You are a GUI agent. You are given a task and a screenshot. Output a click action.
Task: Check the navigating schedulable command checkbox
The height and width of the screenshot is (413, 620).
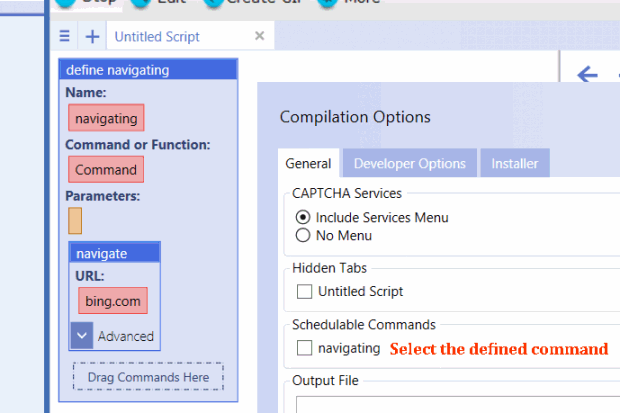tap(304, 348)
